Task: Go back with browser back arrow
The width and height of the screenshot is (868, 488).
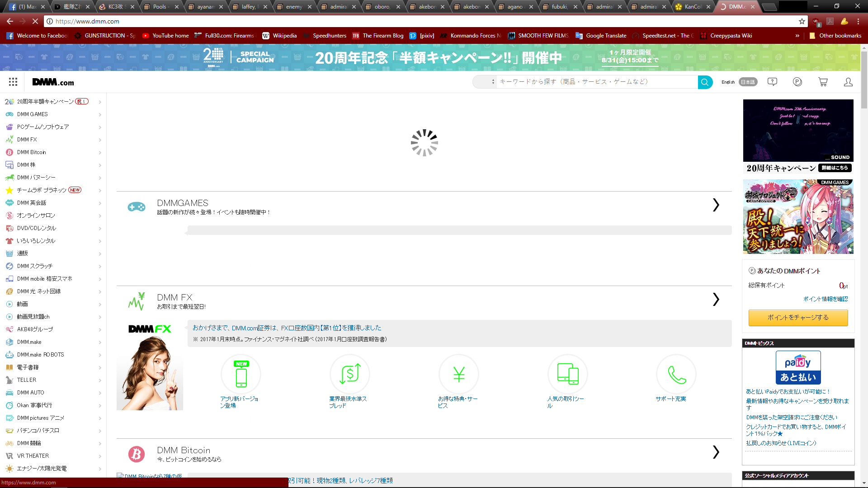Action: click(x=10, y=21)
